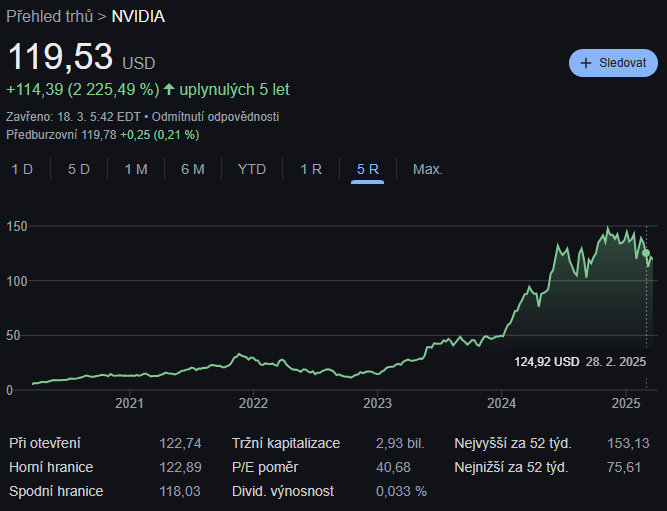
Task: Click the current price 119,53
Action: tap(60, 56)
